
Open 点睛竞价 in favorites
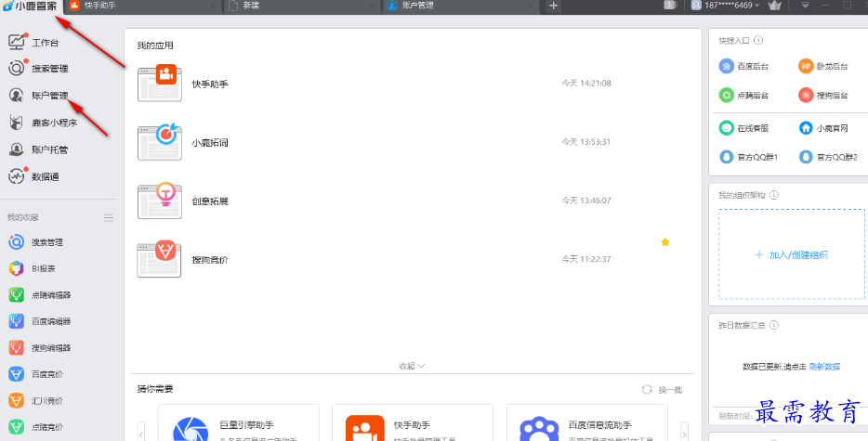(35, 427)
